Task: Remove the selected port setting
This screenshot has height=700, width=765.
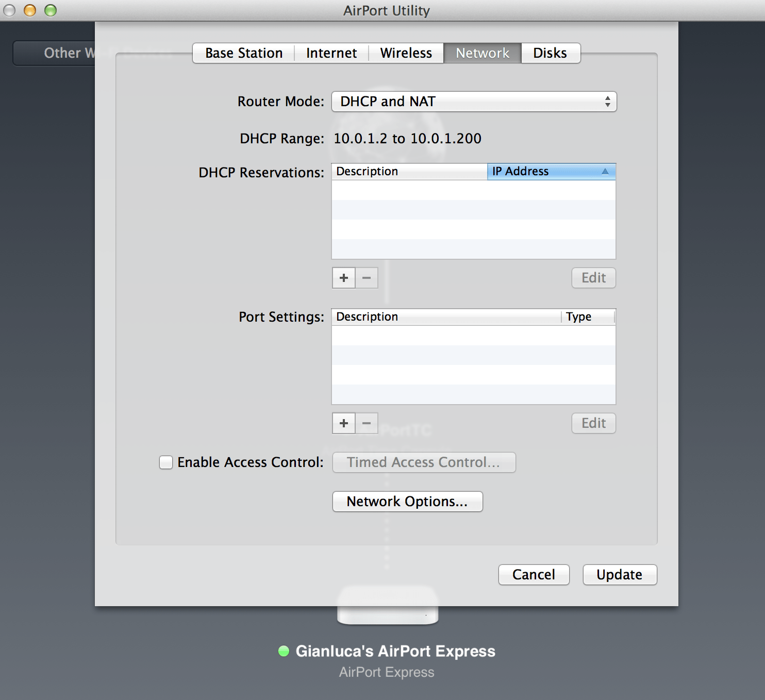Action: click(367, 423)
